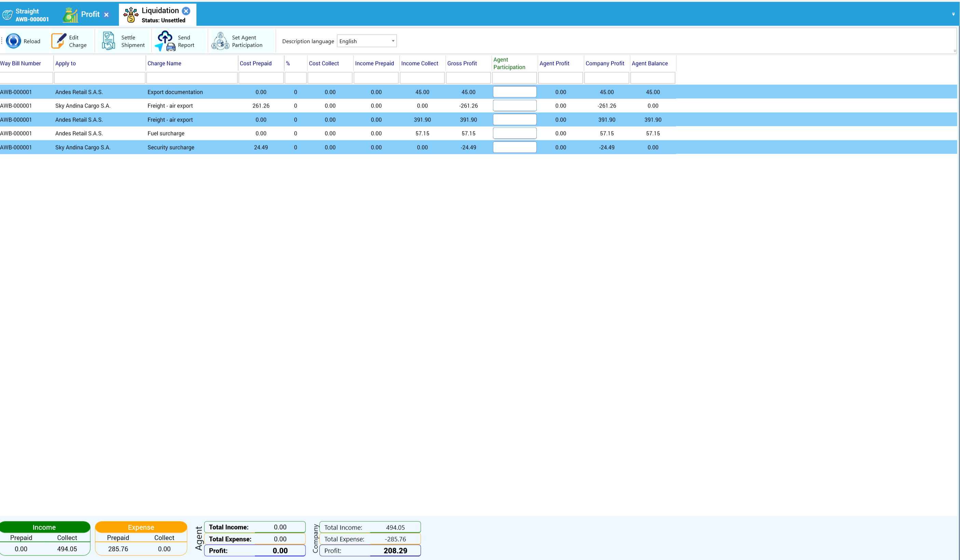Viewport: 960px width, 560px height.
Task: Click Company Profit total 208.29
Action: (x=395, y=550)
